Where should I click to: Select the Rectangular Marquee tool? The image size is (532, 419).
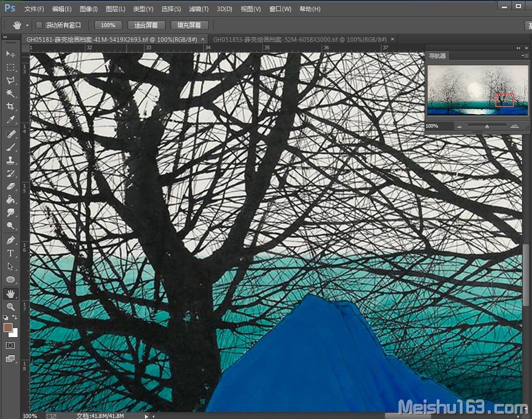click(11, 67)
